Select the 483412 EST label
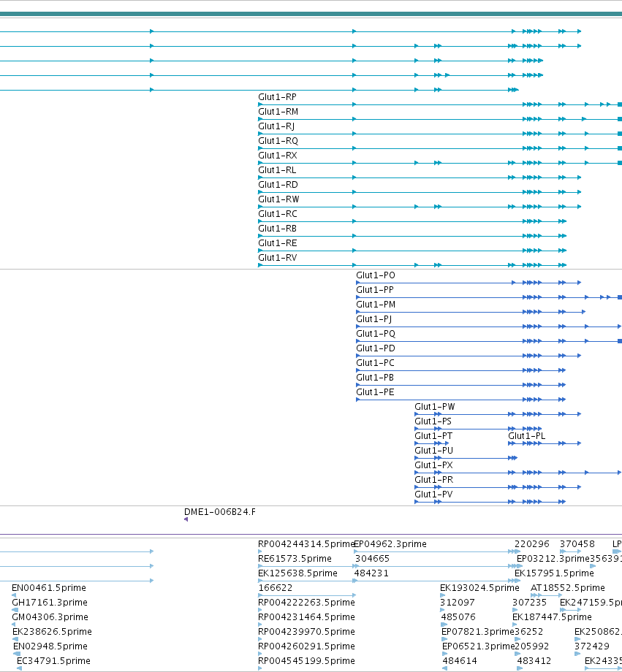The height and width of the screenshot is (672, 622). click(534, 661)
